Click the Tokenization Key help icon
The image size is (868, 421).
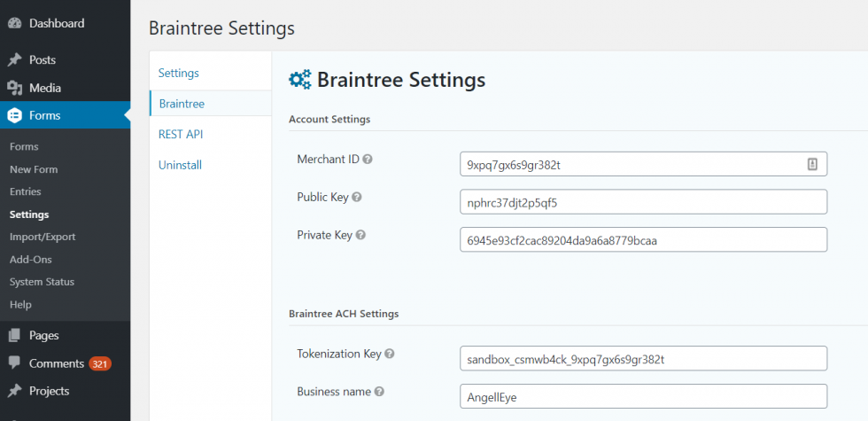[390, 354]
